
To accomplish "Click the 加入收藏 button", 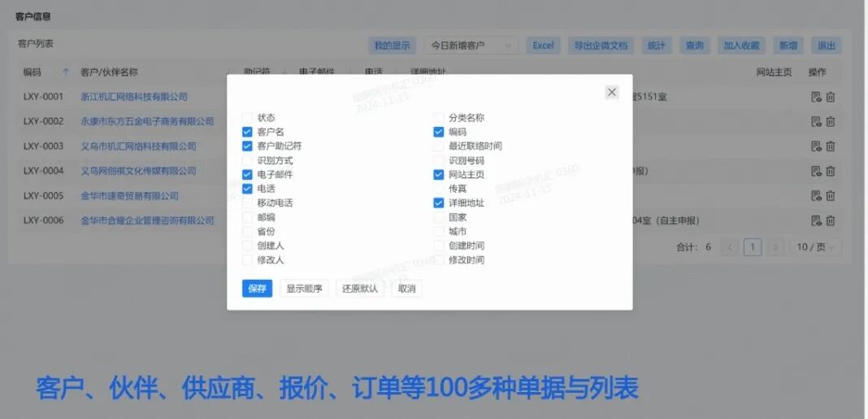I will coord(742,46).
